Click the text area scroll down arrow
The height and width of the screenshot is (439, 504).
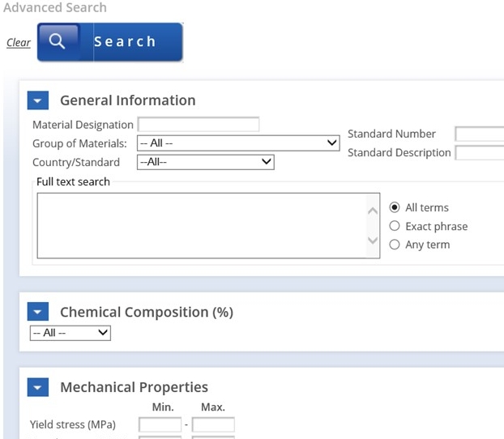point(373,241)
